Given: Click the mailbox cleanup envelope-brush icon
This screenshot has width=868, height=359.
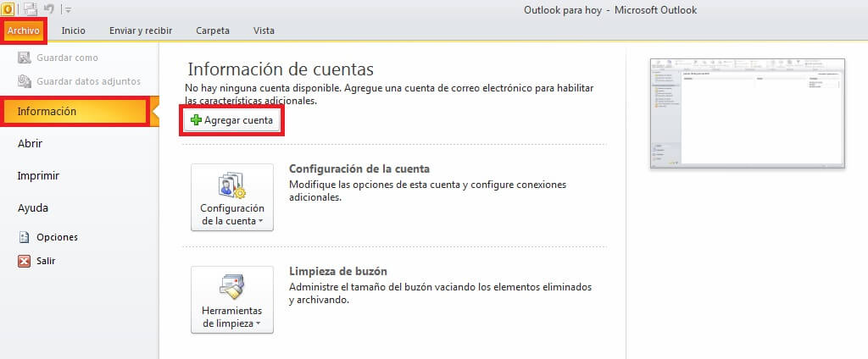Looking at the screenshot, I should tap(232, 287).
